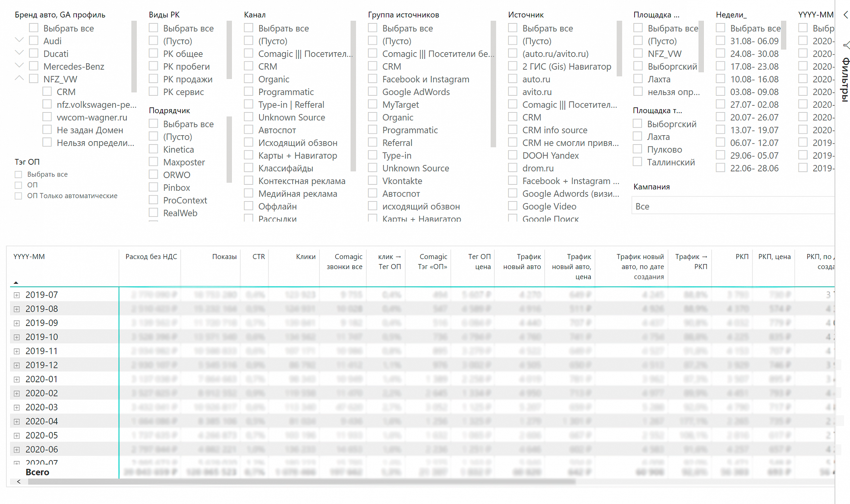Check the Mercedes-Benz brand checkbox
850x504 pixels.
pos(34,66)
